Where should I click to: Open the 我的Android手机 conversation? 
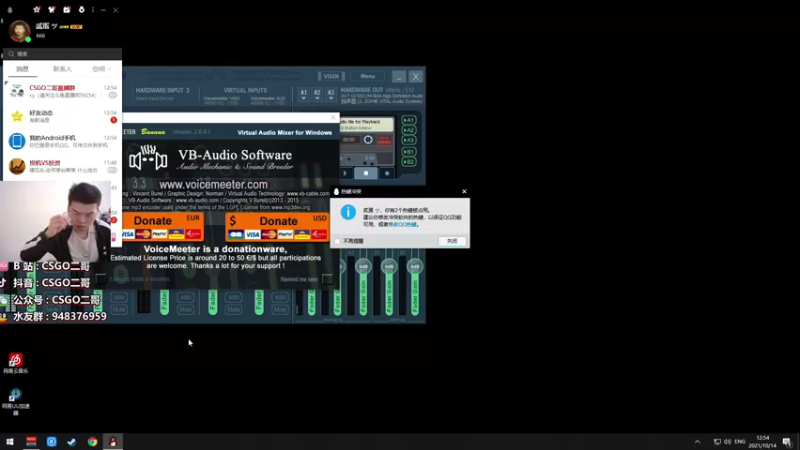(x=62, y=141)
